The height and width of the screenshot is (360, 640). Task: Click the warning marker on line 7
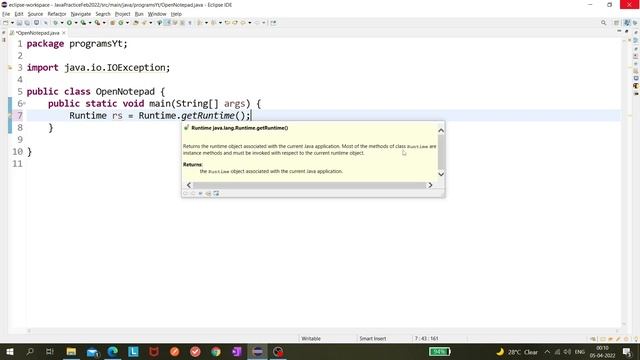[10, 116]
